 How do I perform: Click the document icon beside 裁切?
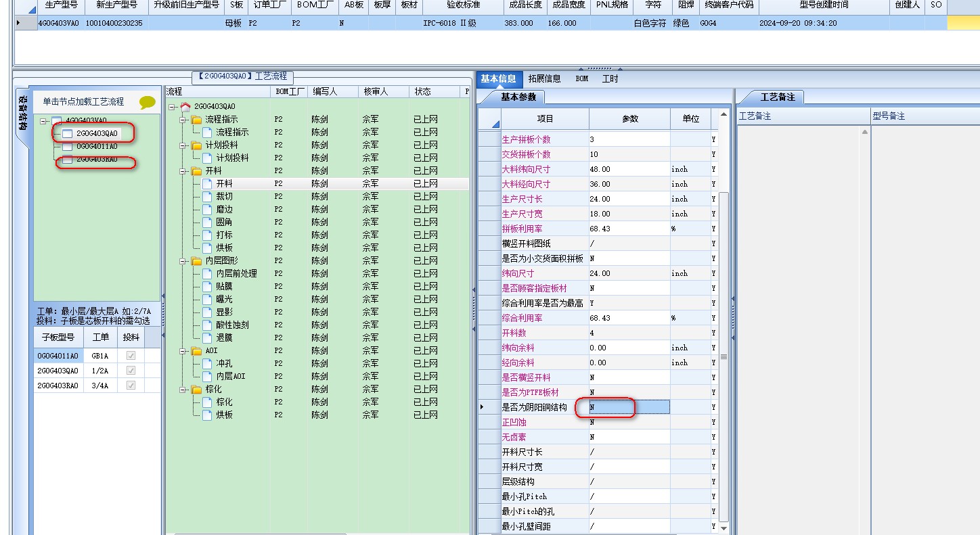[x=207, y=197]
